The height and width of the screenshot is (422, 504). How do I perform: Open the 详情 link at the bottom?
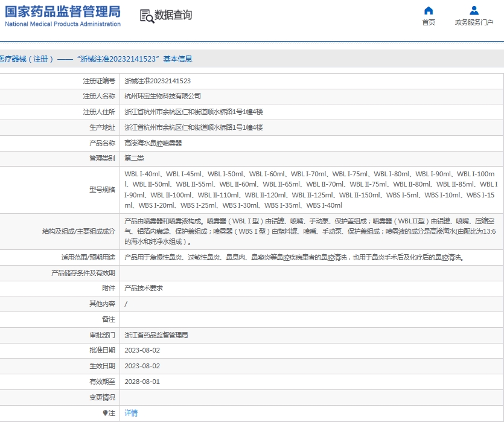(131, 413)
